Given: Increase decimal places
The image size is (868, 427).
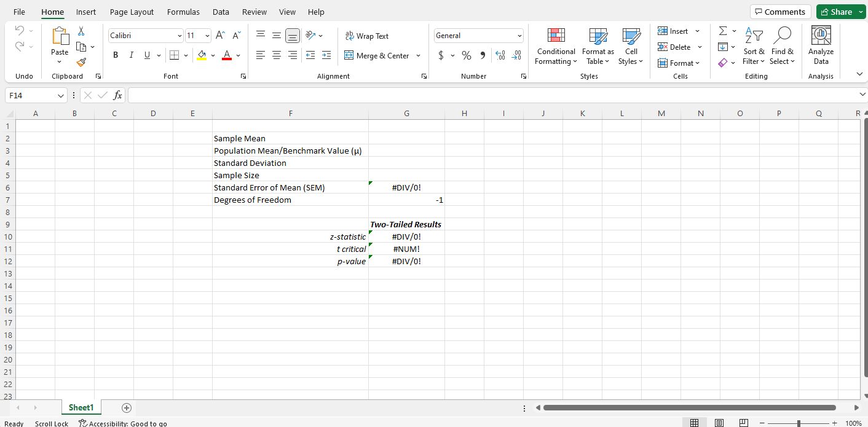Looking at the screenshot, I should [x=500, y=55].
